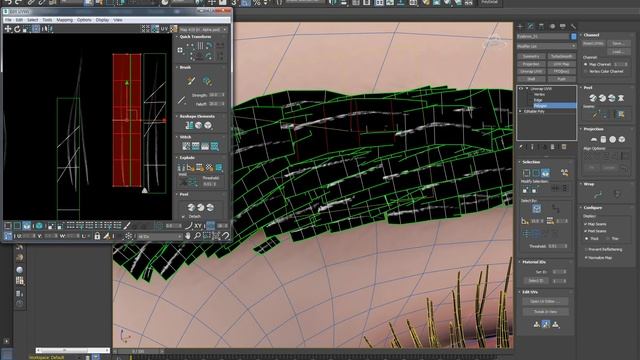
Task: Toggle Select by Element UV icon in bottom bar
Action: [39, 226]
